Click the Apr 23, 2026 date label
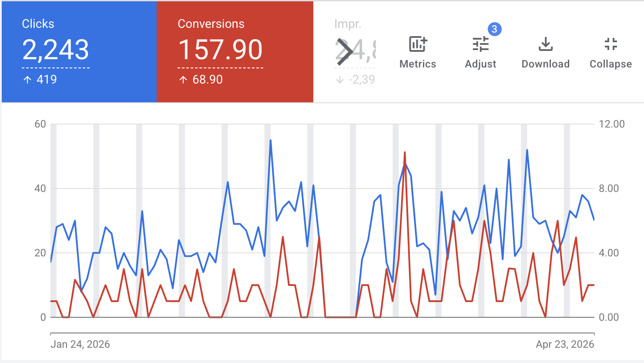Viewport: 644px width, 363px height. tap(565, 344)
